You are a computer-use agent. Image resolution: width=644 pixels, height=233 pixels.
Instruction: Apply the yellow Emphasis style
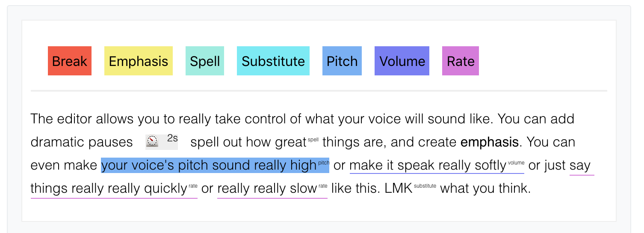tap(139, 61)
